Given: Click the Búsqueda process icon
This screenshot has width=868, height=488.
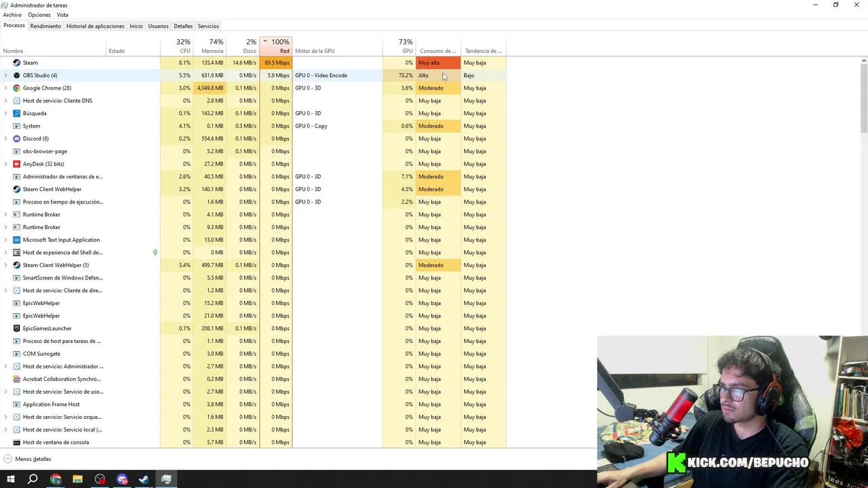Looking at the screenshot, I should pos(17,113).
